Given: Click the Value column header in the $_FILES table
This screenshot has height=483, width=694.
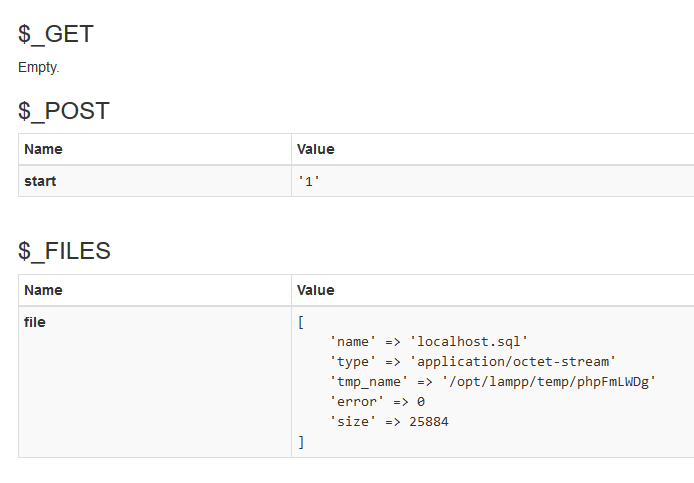Looking at the screenshot, I should coord(316,290).
